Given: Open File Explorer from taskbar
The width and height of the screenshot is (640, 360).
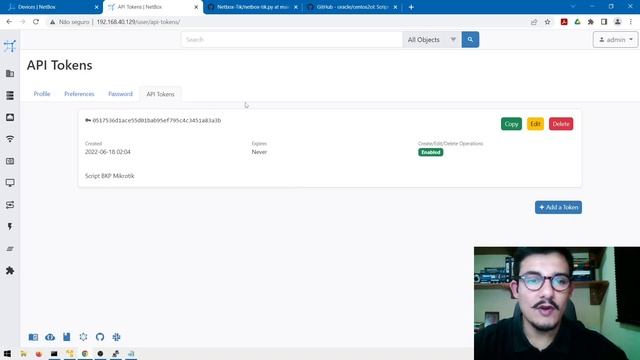Looking at the screenshot, I should [x=23, y=353].
